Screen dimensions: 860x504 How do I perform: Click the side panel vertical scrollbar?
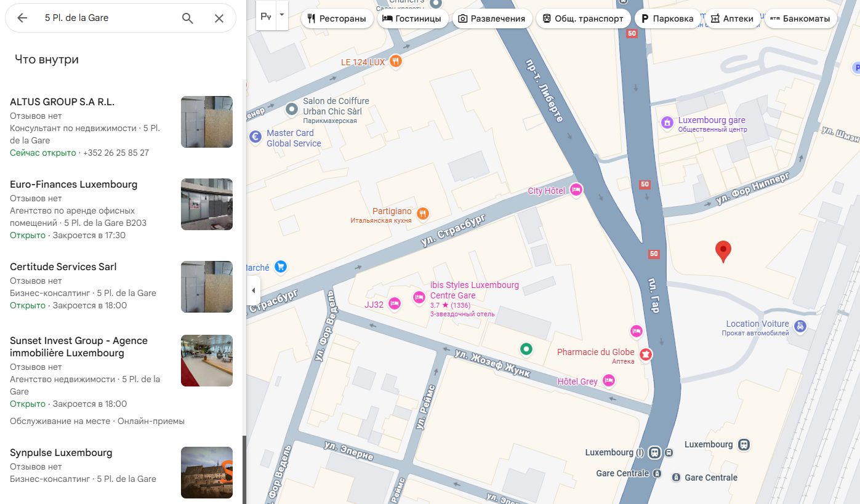coord(244,470)
